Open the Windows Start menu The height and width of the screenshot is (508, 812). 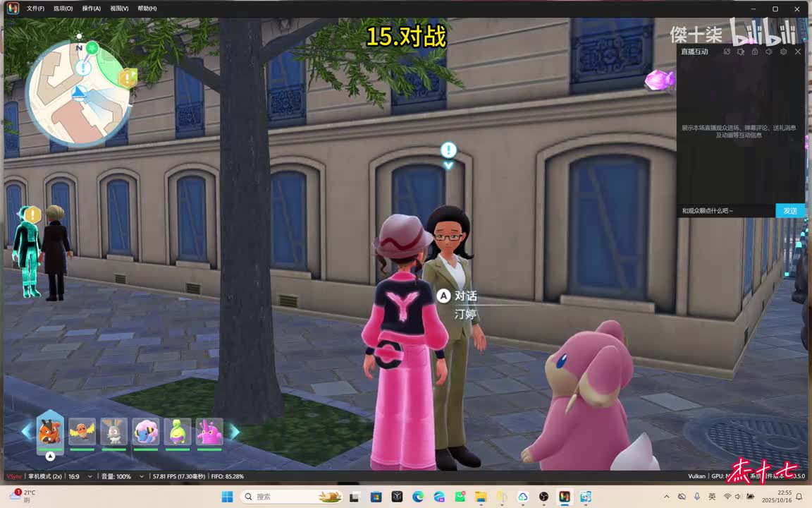coord(227,497)
